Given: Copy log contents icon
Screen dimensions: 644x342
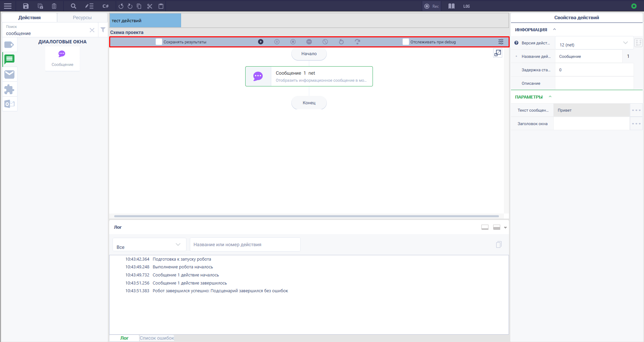Looking at the screenshot, I should point(499,244).
